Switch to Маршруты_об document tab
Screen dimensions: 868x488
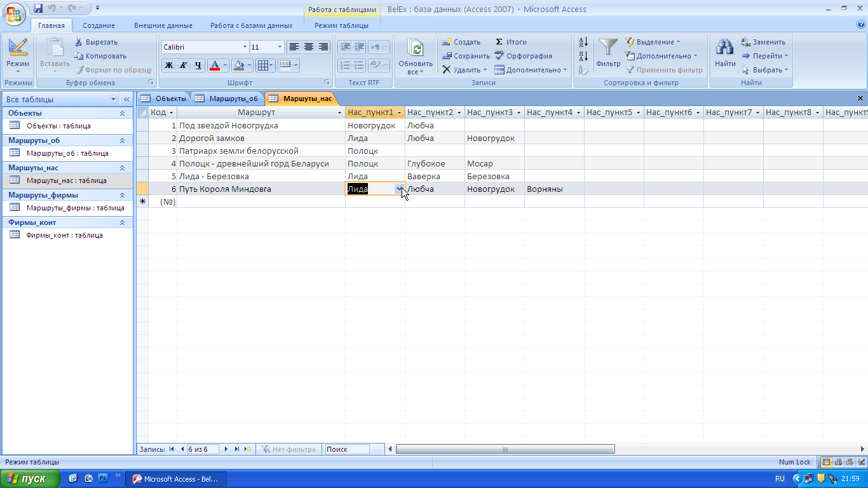(x=227, y=98)
